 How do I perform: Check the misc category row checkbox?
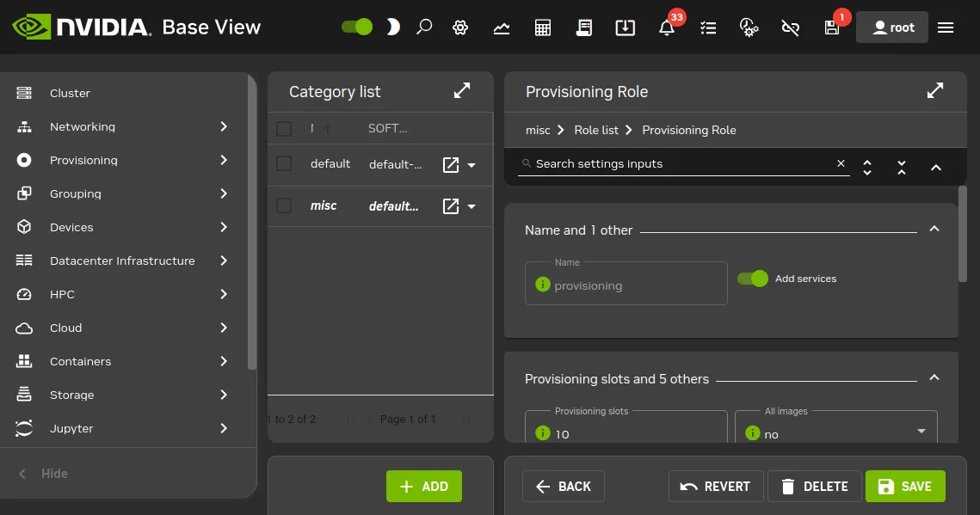point(284,205)
